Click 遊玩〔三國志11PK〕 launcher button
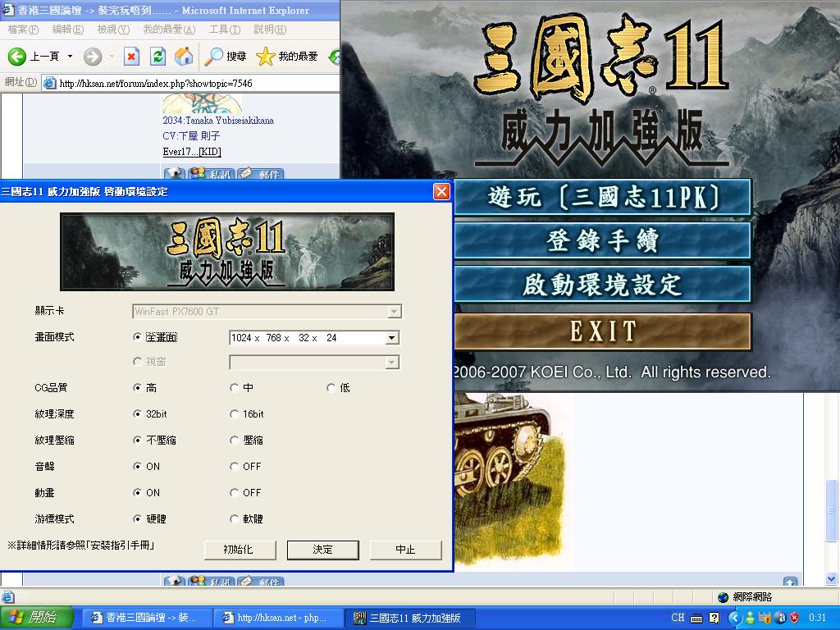Viewport: 840px width, 630px height. tap(602, 197)
